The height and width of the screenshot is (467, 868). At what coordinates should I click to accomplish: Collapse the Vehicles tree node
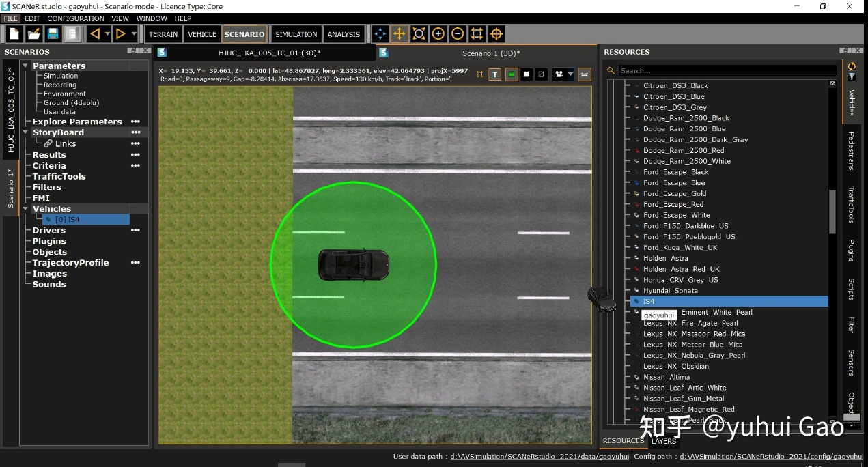26,209
